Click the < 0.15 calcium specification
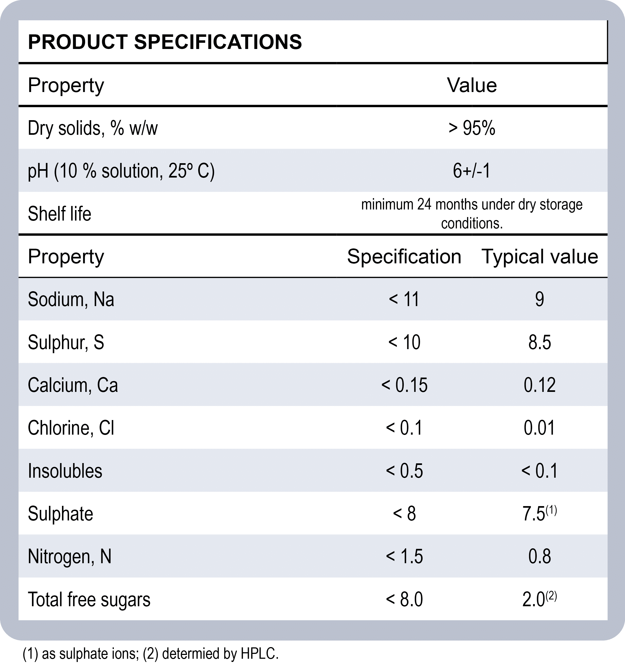The width and height of the screenshot is (625, 672). click(x=404, y=385)
